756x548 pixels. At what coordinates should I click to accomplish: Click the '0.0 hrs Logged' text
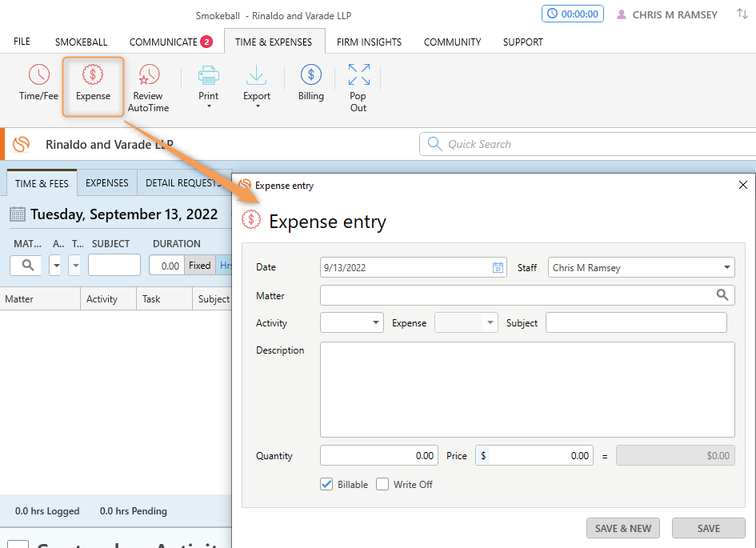[x=47, y=511]
